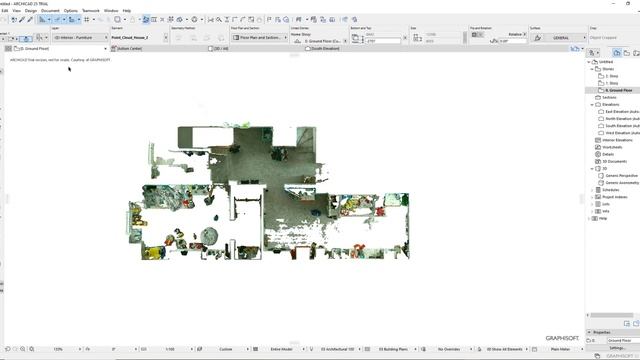Select Worksheets in the navigator

[612, 147]
